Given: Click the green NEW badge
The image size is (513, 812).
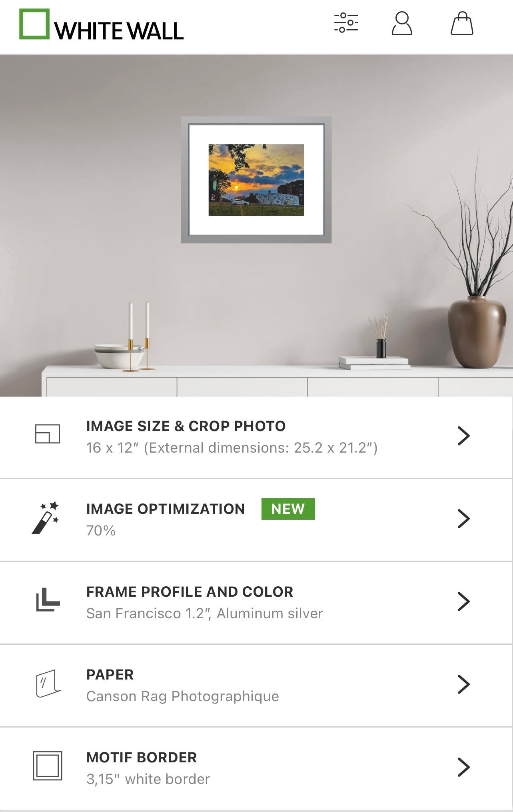Looking at the screenshot, I should [288, 509].
